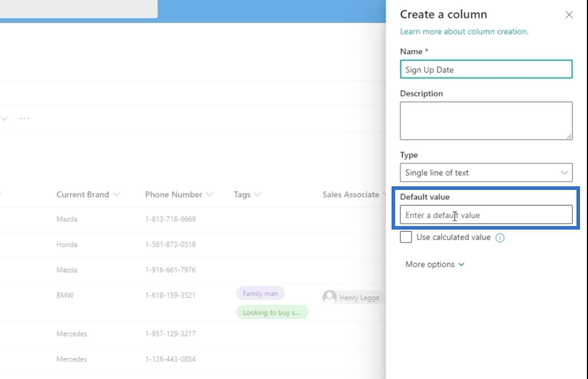Click the Honda brand cell
Image resolution: width=588 pixels, height=379 pixels.
[67, 245]
